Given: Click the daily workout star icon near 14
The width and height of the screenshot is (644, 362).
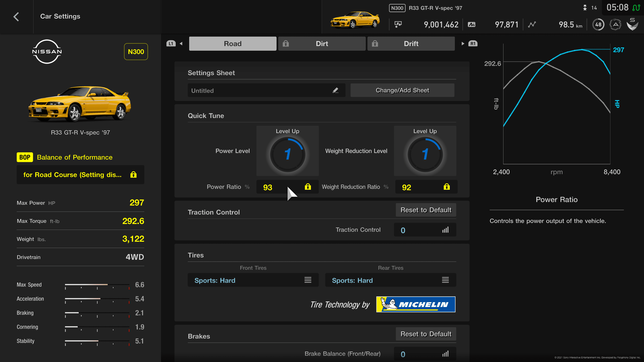Looking at the screenshot, I should point(585,8).
